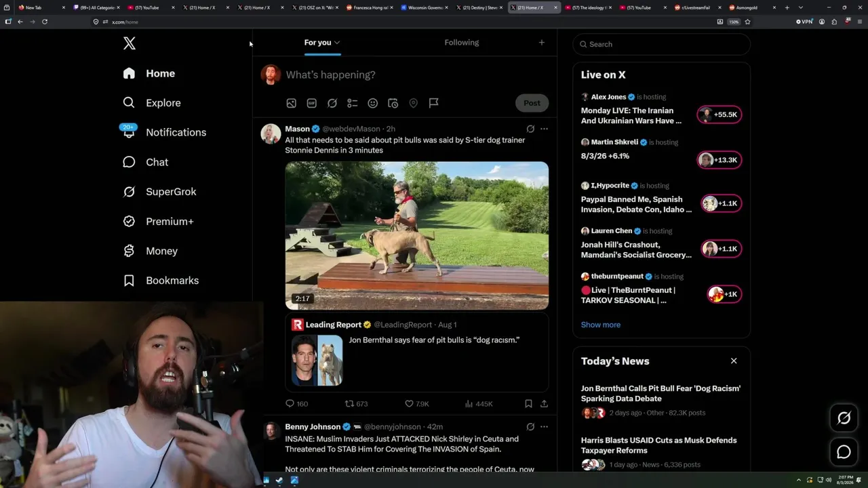Image resolution: width=868 pixels, height=488 pixels.
Task: Select Premium+ in the sidebar
Action: [158, 222]
